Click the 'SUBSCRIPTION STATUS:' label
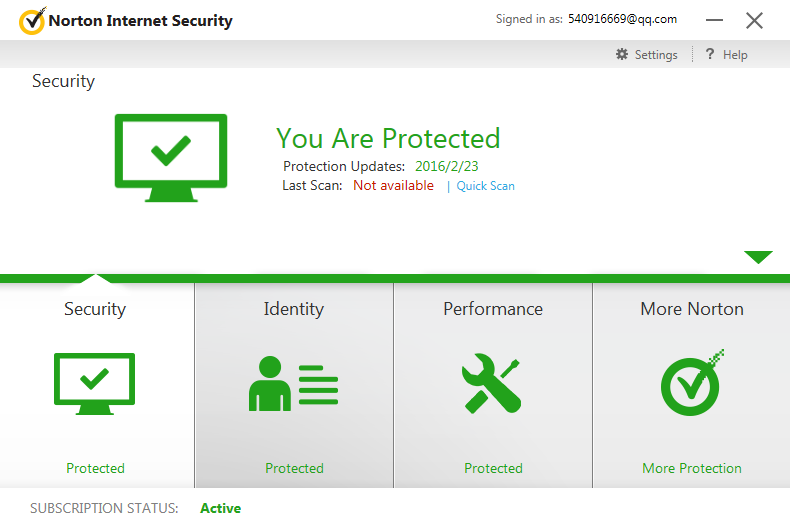 pyautogui.click(x=104, y=508)
